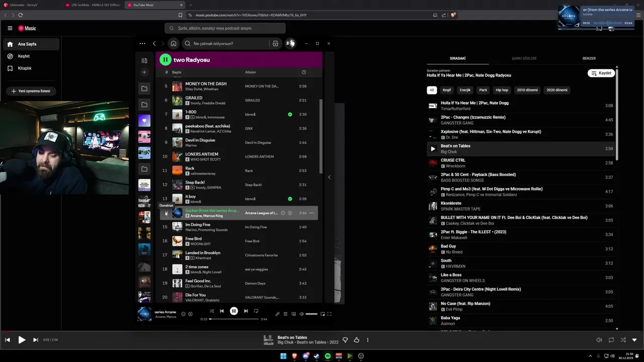The height and width of the screenshot is (362, 644).
Task: Select the Hip hop filter chip
Action: 502,90
